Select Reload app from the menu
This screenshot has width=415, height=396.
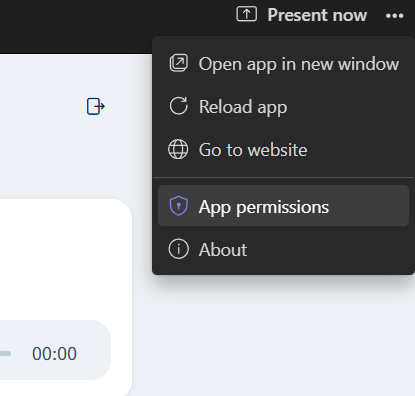click(283, 107)
